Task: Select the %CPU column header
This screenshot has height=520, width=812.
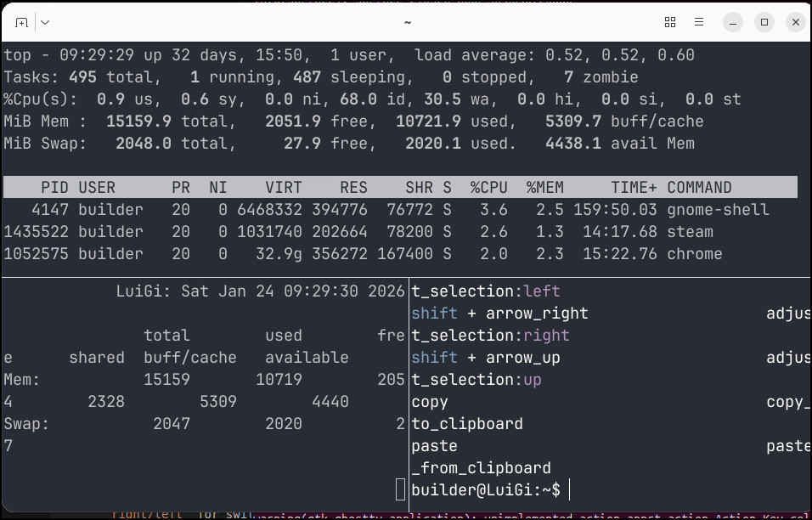Action: click(488, 187)
